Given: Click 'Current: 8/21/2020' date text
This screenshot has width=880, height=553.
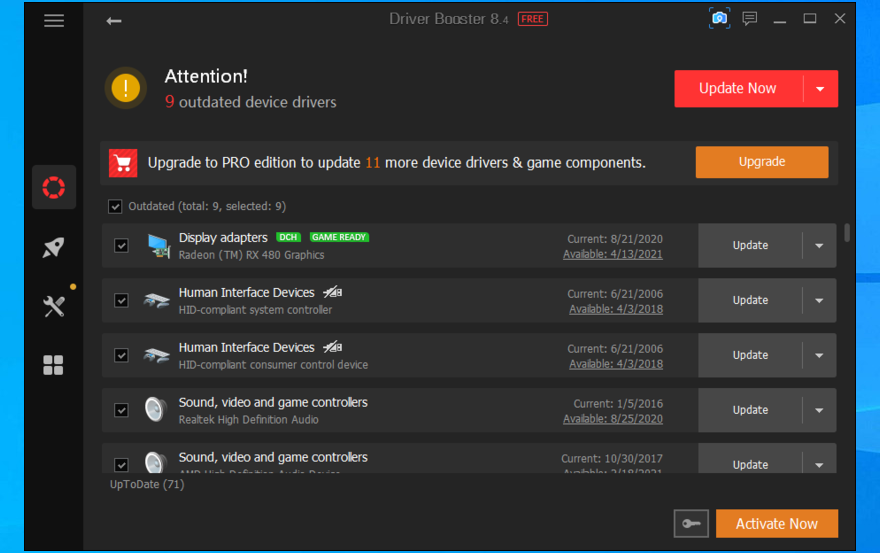Looking at the screenshot, I should (x=615, y=239).
